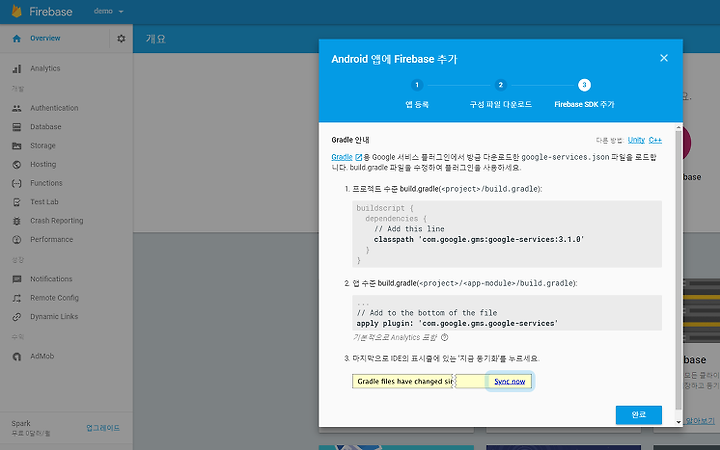
Task: Click the Sync now link image
Action: click(x=510, y=382)
